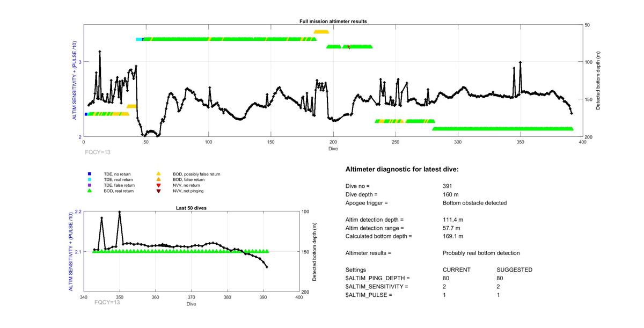Image resolution: width=644 pixels, height=328 pixels.
Task: Select the "BOD, real return" legend label
Action: pyautogui.click(x=119, y=191)
